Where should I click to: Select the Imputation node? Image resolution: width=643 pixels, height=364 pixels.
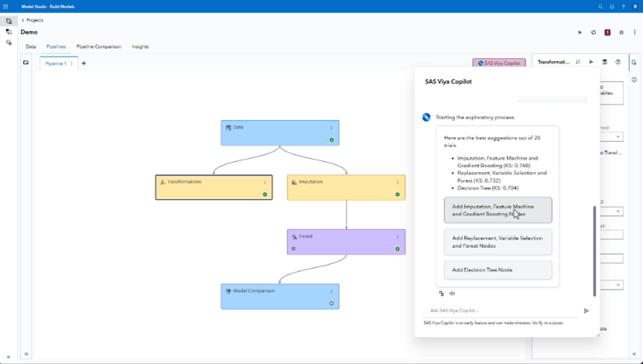click(346, 187)
